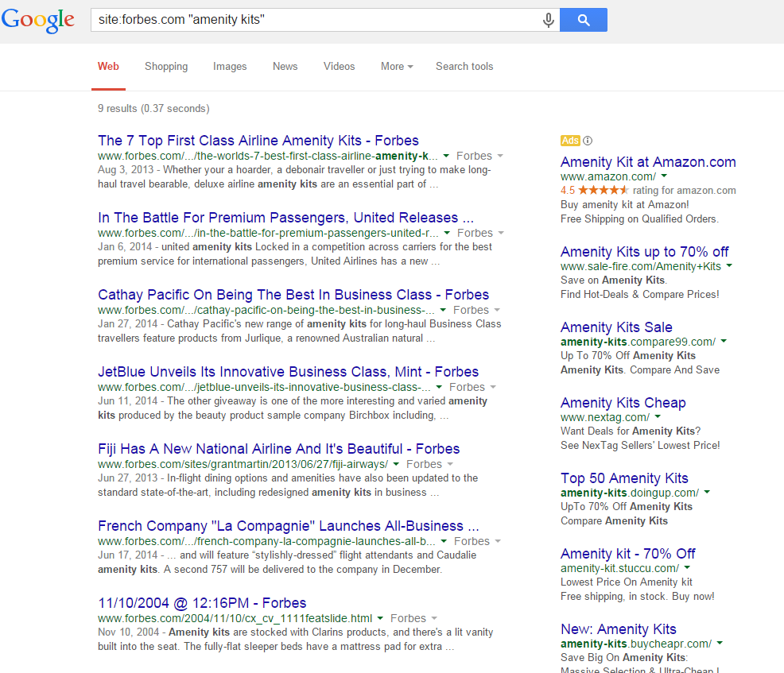Click the www.sale-fire.com/Amenity+Kits URL

641,266
